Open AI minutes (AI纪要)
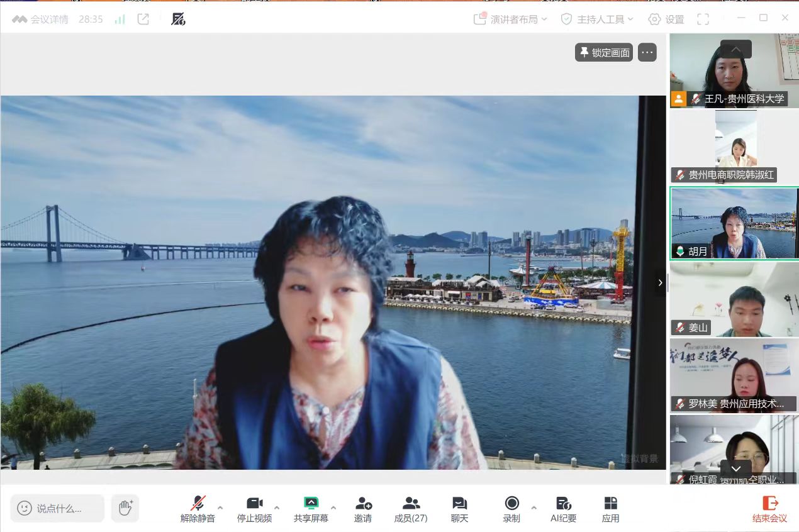Screen dimensions: 799x532 coord(563,509)
